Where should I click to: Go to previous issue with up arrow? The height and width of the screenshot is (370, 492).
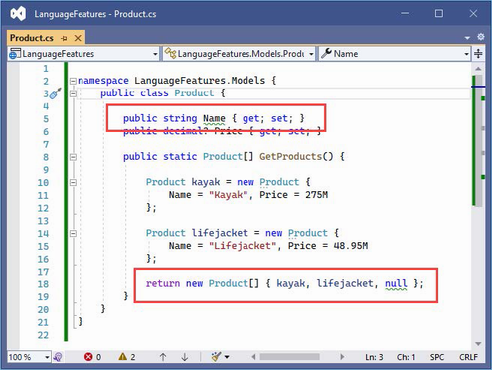point(163,357)
